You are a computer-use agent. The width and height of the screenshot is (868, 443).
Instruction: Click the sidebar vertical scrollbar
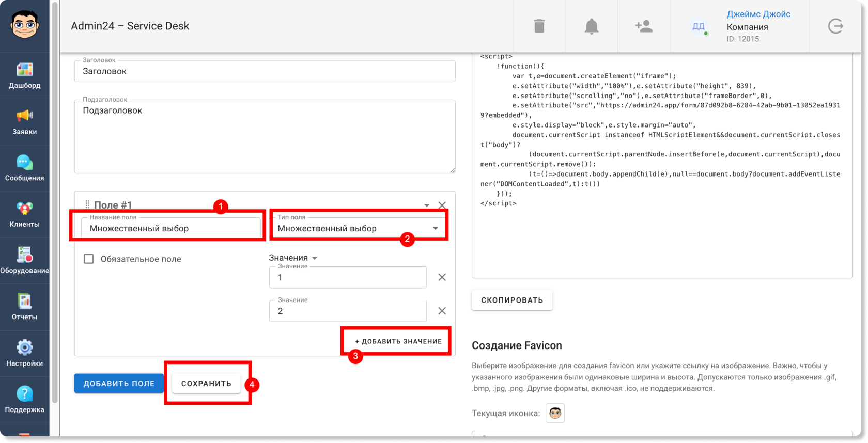pos(55,201)
